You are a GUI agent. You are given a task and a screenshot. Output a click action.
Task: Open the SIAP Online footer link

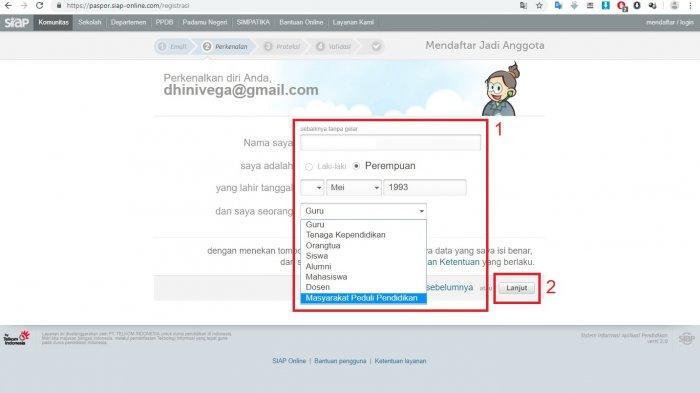click(289, 361)
